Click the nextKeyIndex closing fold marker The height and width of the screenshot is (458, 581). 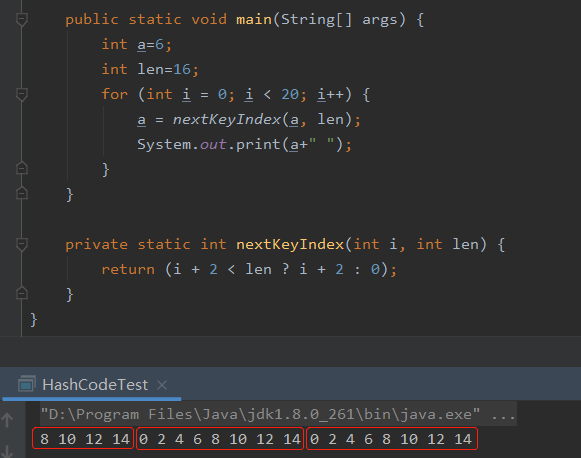(x=22, y=293)
